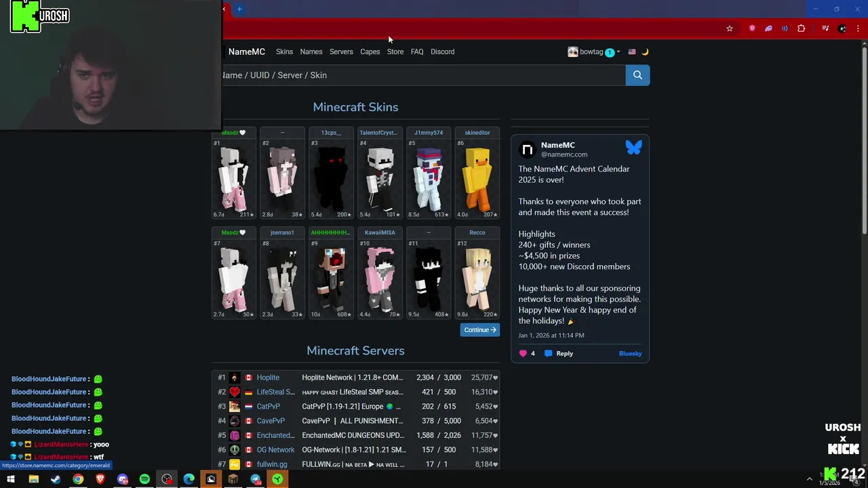Open the fullwin.gg server link
Screen dimensions: 868x488
tap(272, 464)
